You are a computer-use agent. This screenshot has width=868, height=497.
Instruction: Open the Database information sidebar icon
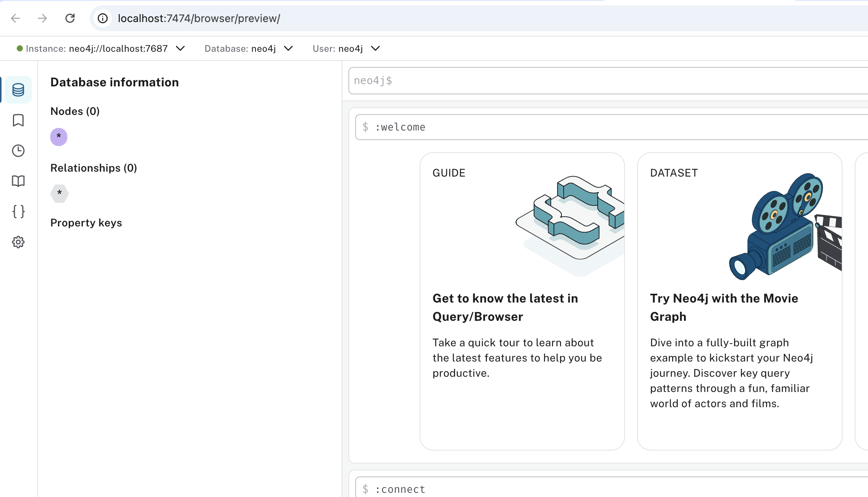[x=18, y=90]
